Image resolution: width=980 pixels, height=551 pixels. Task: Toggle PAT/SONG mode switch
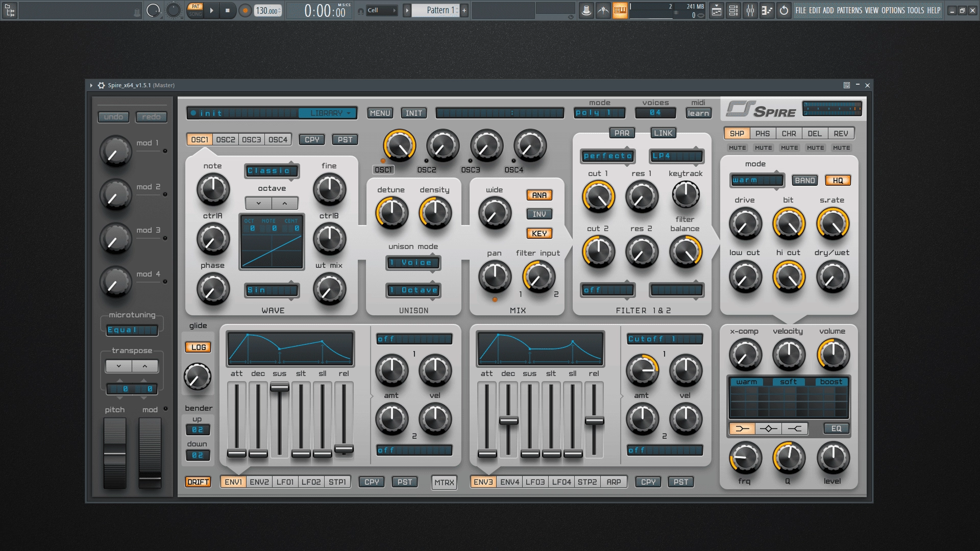coord(195,10)
